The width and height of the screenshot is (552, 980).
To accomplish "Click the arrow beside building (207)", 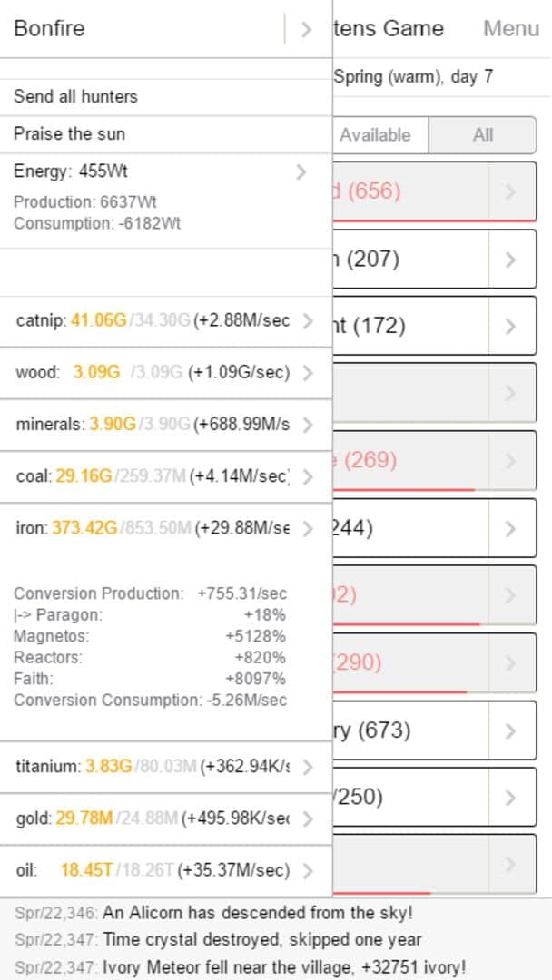I will tap(511, 260).
